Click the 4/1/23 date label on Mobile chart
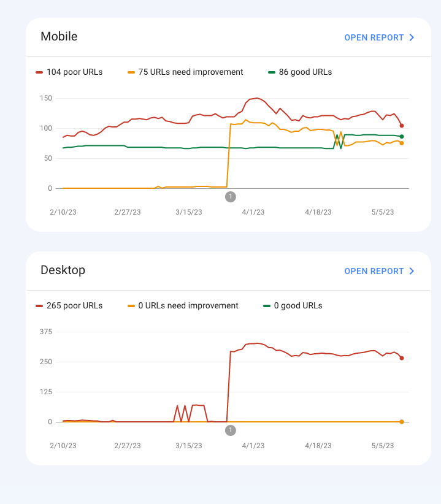441x504 pixels. 253,212
